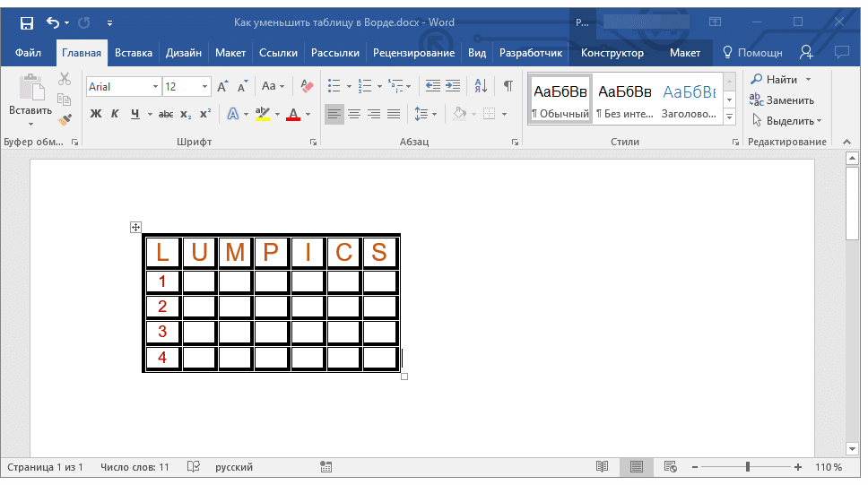Click the zoom slider handle

(747, 467)
